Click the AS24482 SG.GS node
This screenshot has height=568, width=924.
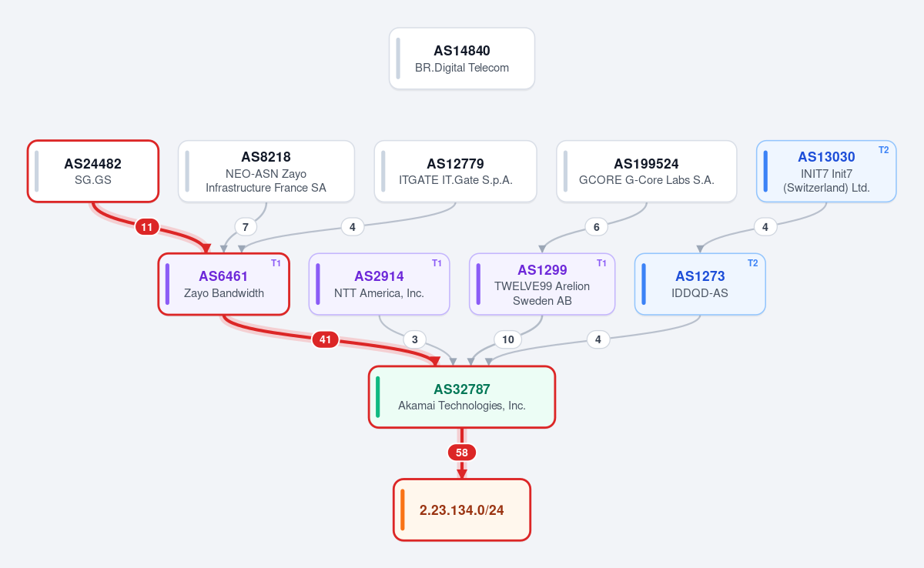tap(93, 171)
